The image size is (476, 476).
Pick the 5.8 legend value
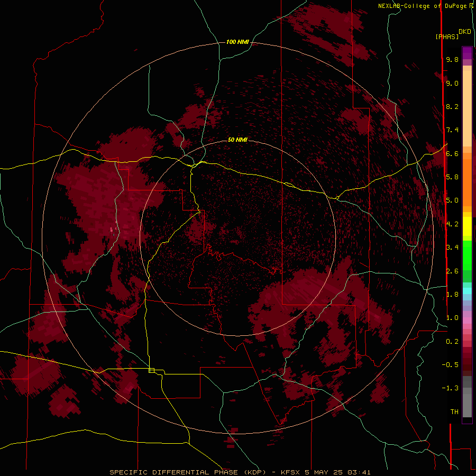click(452, 177)
